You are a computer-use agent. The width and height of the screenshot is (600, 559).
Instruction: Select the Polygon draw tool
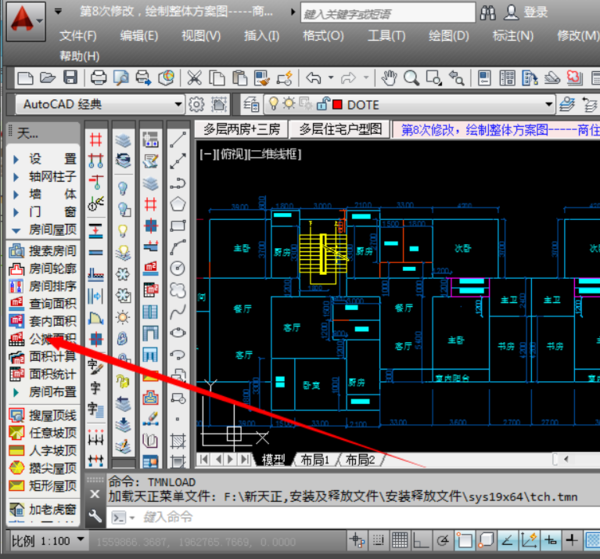click(178, 204)
